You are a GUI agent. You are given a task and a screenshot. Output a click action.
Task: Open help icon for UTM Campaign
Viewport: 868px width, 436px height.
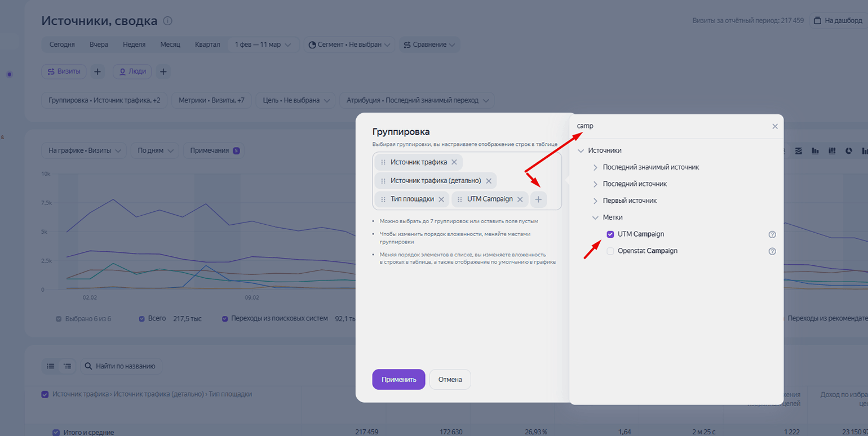pyautogui.click(x=772, y=234)
